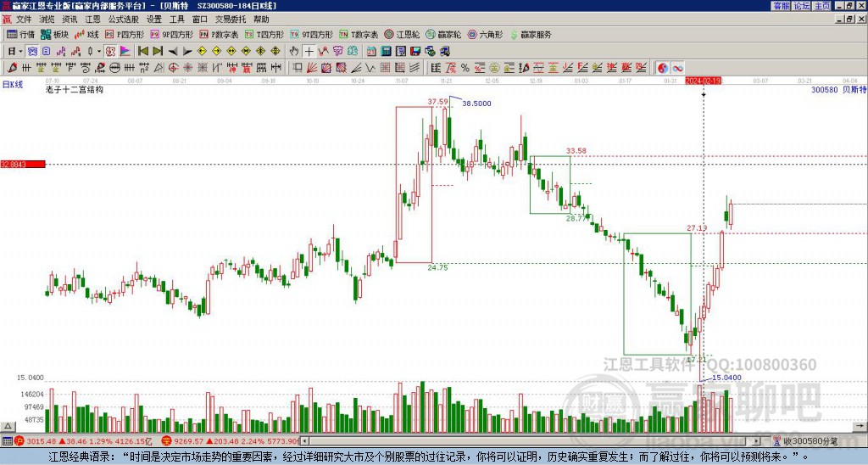Open the 六角形 tool

coord(486,34)
